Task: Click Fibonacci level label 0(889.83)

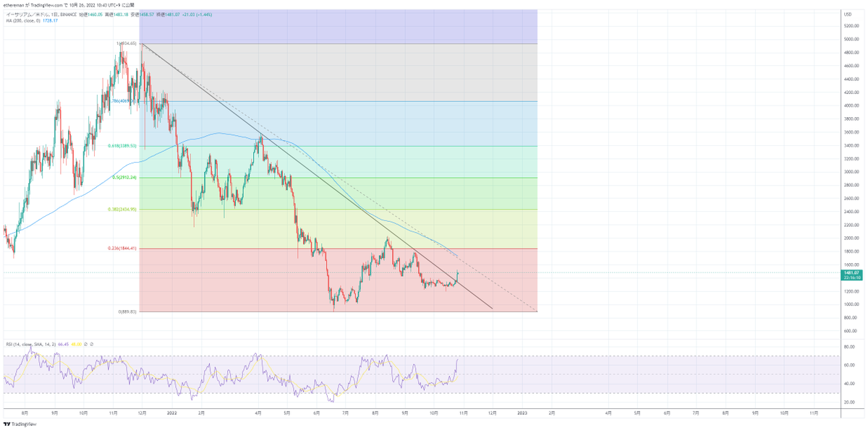Action: 127,311
